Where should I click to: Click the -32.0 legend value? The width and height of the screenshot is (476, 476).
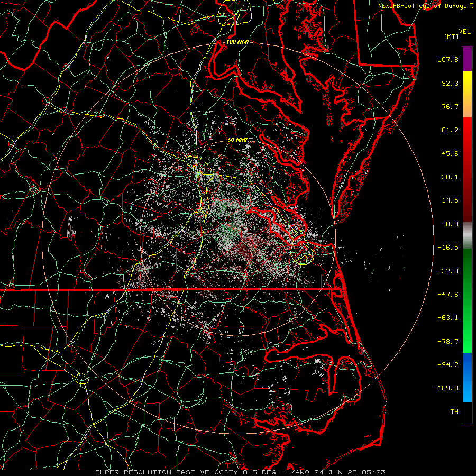(x=448, y=271)
